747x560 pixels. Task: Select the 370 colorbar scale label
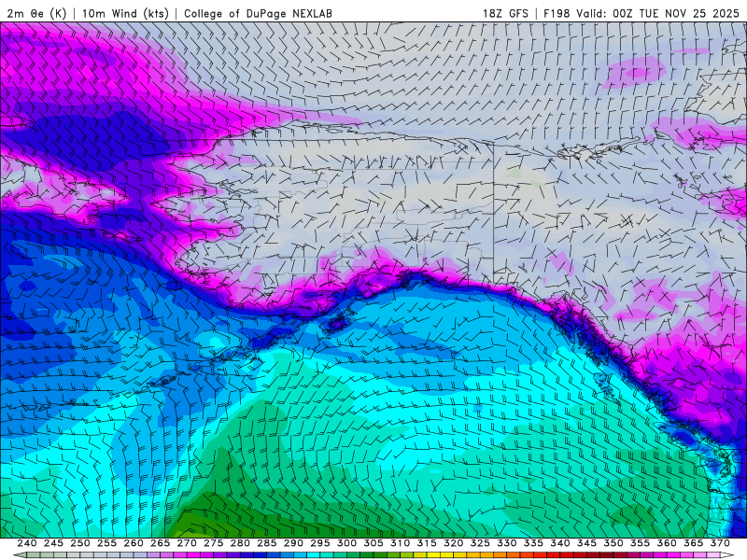(720, 543)
